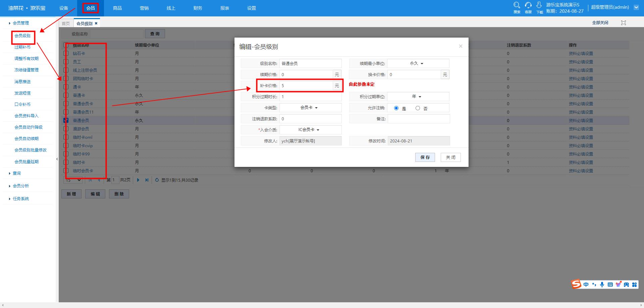Open 积分过期单位 dropdown showing 年
Viewport: 644px width, 308px height.
pos(418,97)
